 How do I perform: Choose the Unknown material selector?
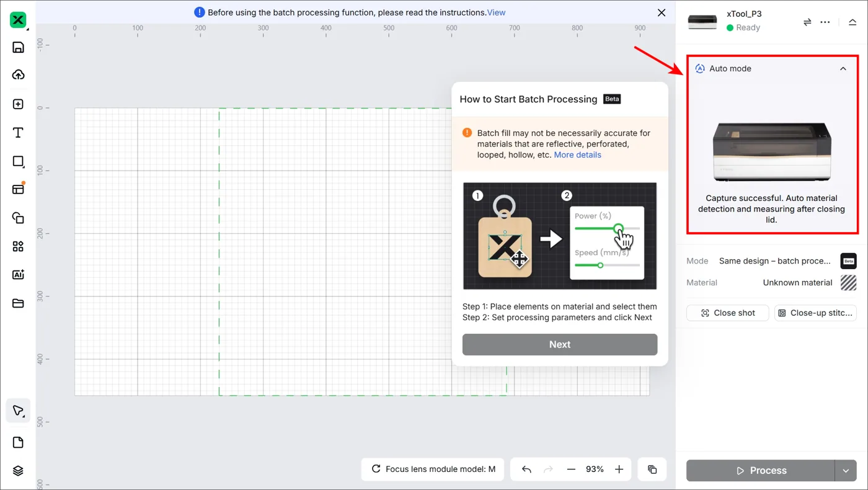point(810,283)
